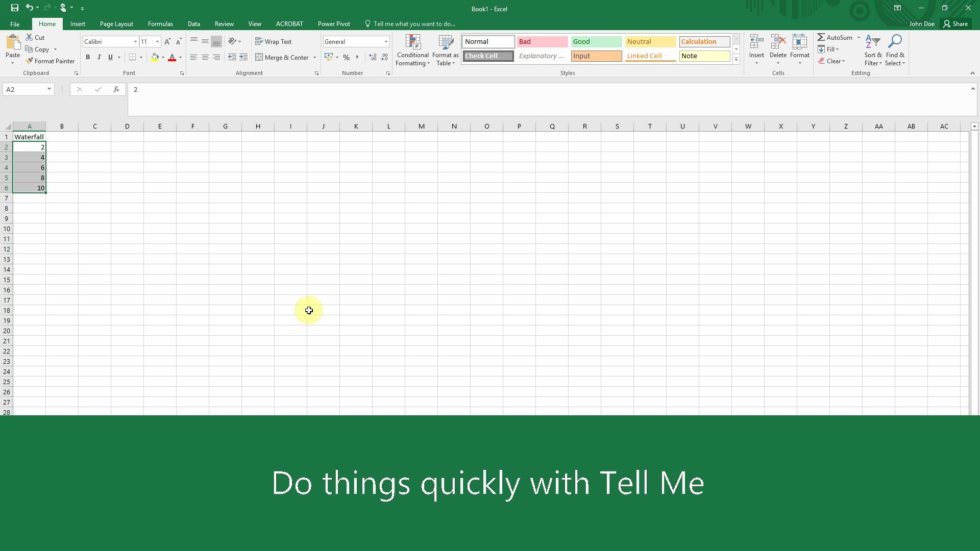Switch to the Formulas tab
This screenshot has width=980, height=551.
pyautogui.click(x=160, y=24)
